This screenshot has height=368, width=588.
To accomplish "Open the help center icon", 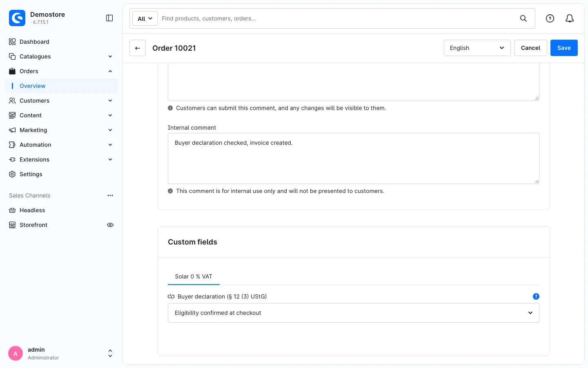I will coord(550,18).
